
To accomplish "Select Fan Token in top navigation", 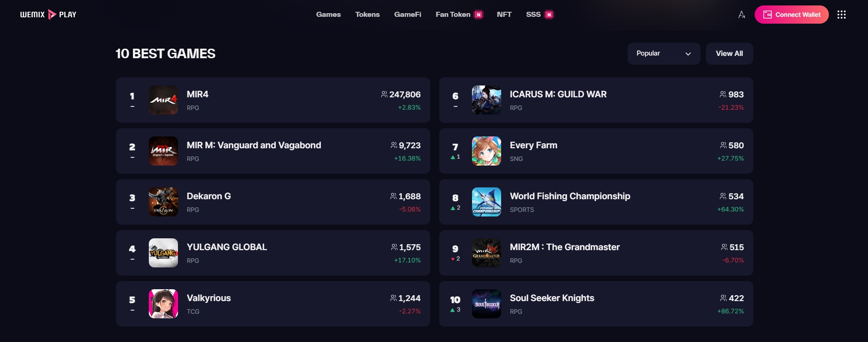I will 453,15.
